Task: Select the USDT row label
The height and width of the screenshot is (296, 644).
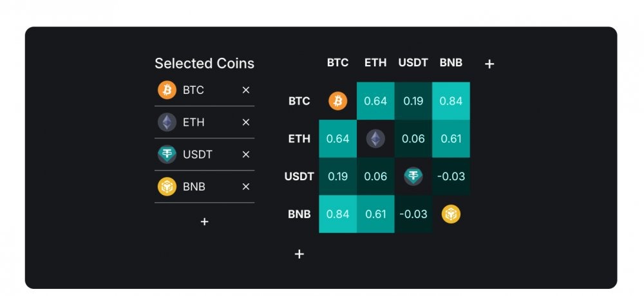Action: (x=299, y=176)
